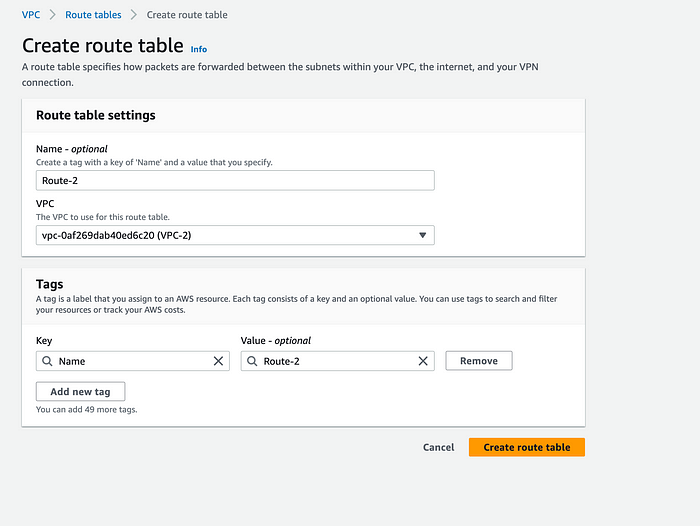Cancel route table creation
Image resolution: width=700 pixels, height=526 pixels.
(x=438, y=447)
